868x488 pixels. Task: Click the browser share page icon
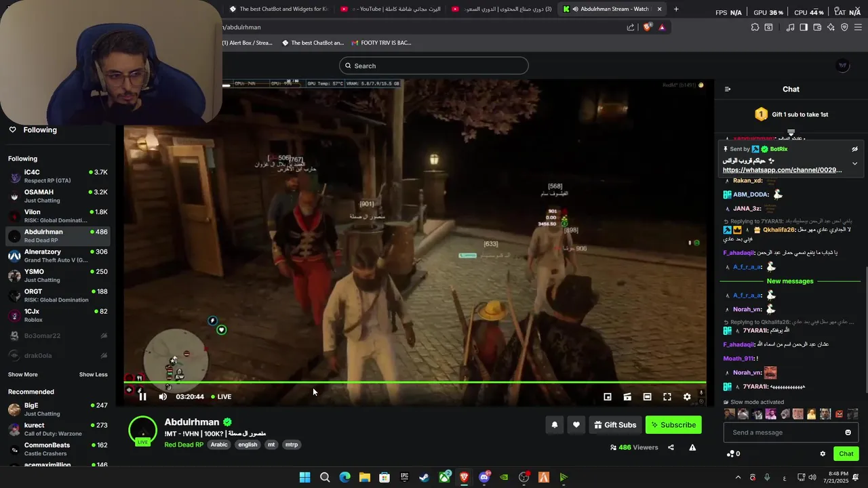pyautogui.click(x=631, y=27)
